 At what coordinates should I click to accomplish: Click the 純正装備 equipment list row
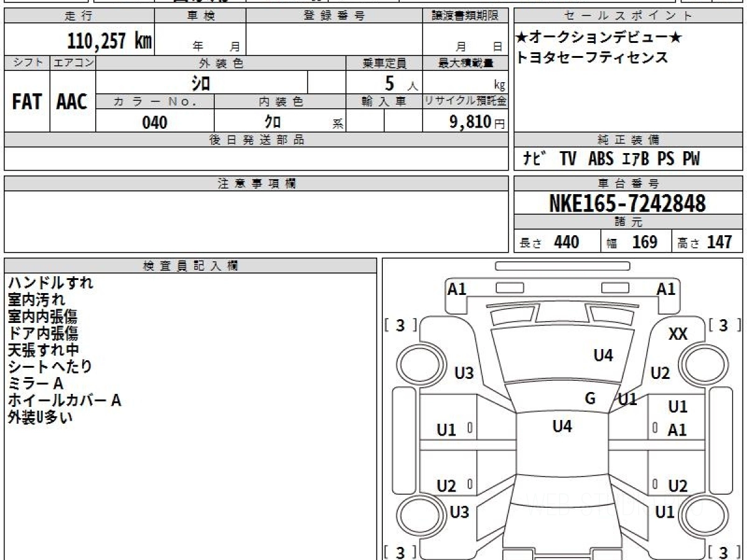628,159
